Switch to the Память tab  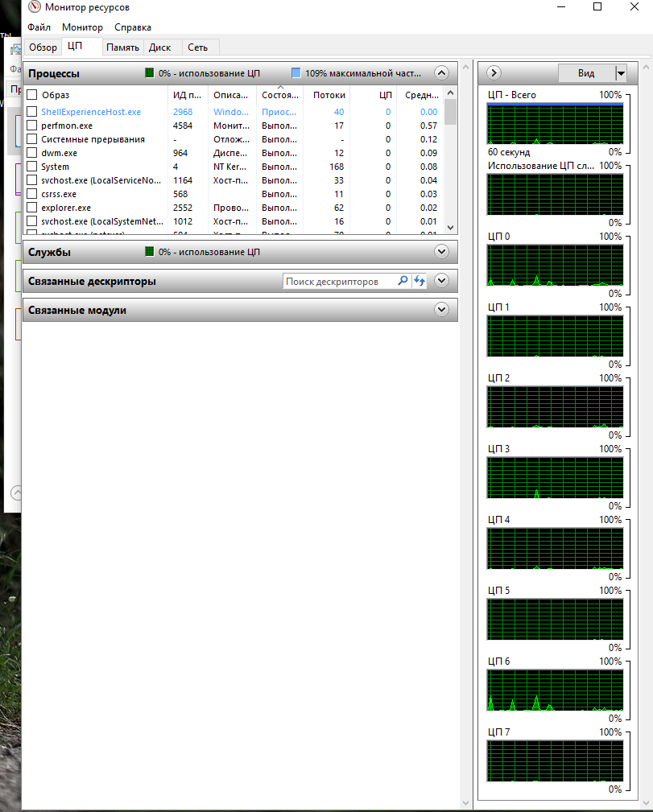click(x=122, y=47)
